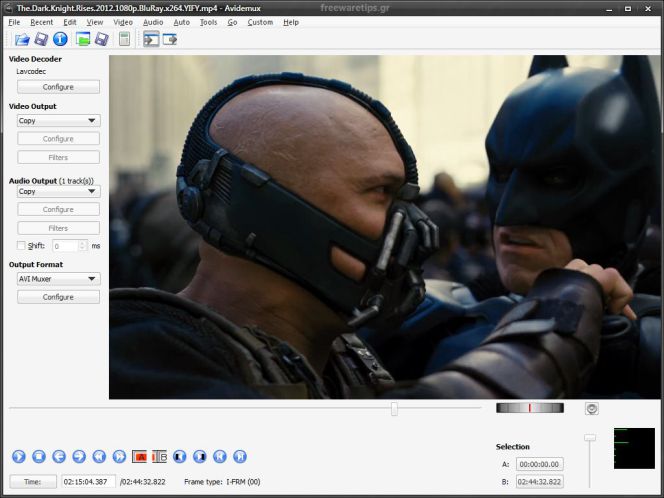Click the timeline seek slider handle
664x498 pixels.
394,409
